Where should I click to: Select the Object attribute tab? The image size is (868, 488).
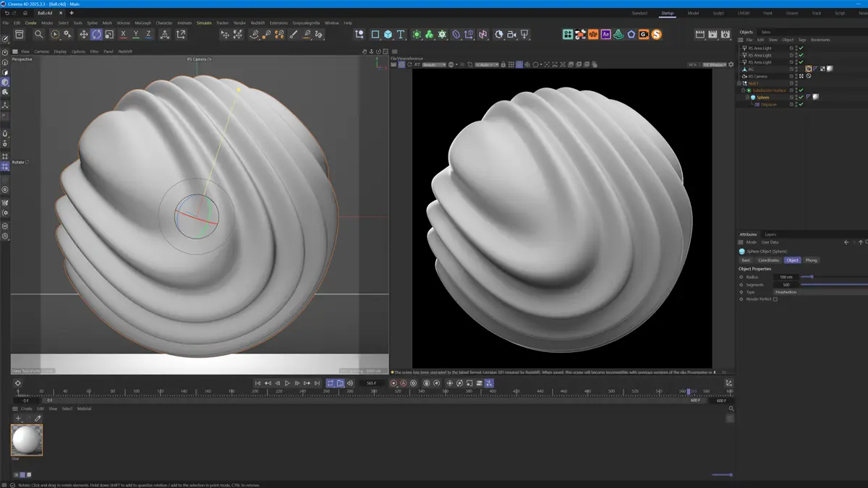(x=793, y=260)
